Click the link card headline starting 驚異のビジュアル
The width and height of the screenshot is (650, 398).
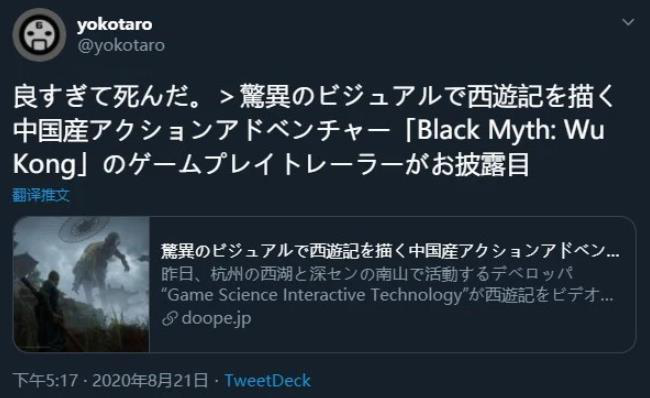390,251
